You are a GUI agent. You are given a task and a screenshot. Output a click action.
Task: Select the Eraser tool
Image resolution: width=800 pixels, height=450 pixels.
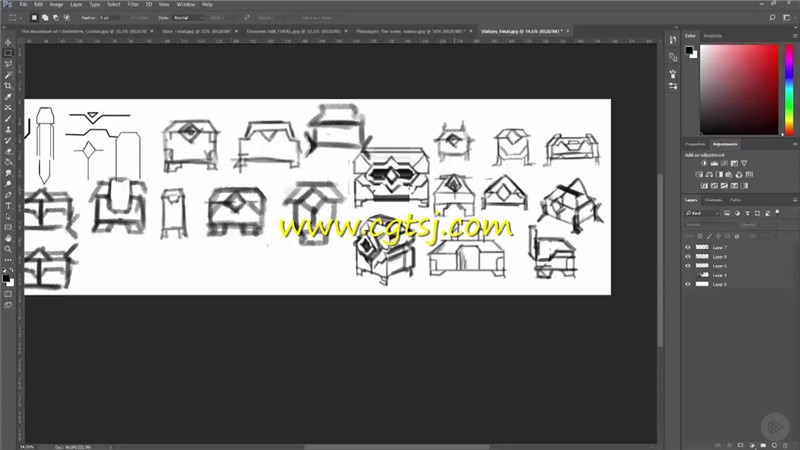(8, 152)
